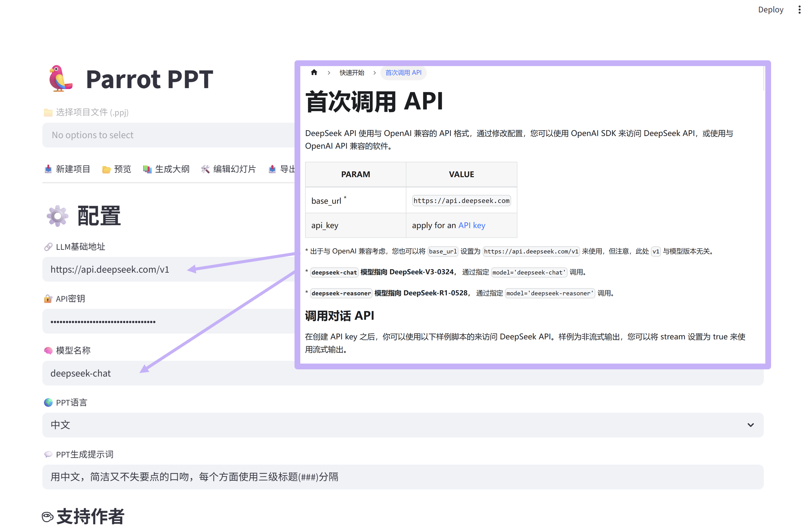The image size is (812, 528).
Task: Click the gear icon beside 配置
Action: click(57, 215)
